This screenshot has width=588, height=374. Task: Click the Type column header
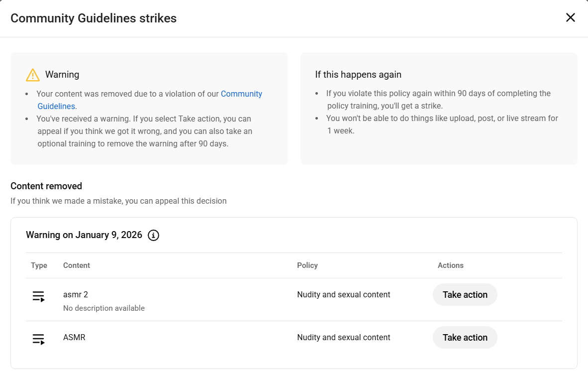(x=39, y=265)
